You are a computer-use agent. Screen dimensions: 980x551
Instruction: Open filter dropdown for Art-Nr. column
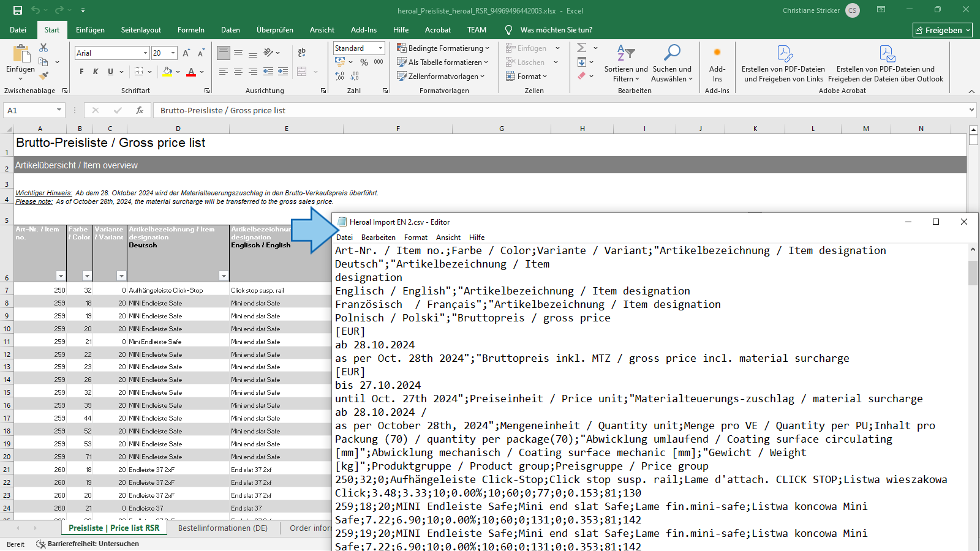point(60,276)
